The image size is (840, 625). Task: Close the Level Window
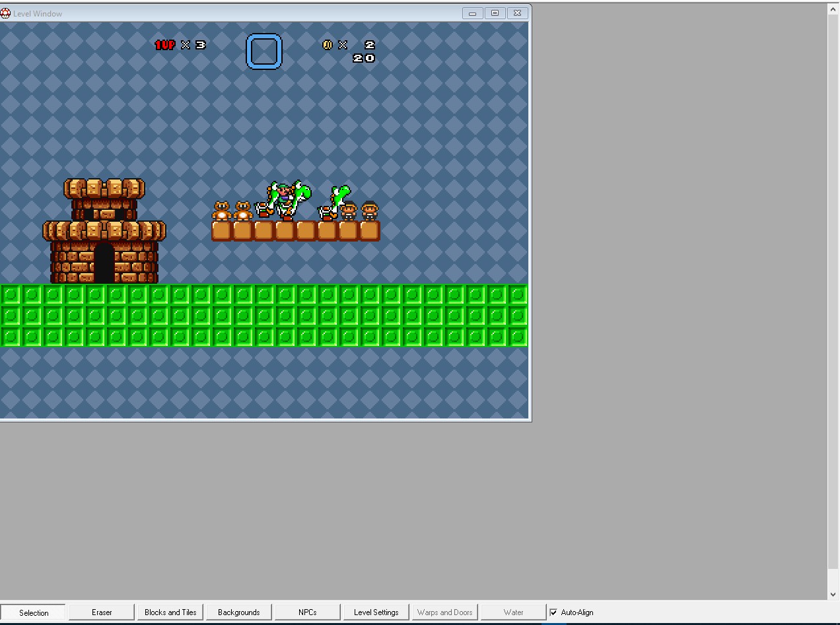pos(518,13)
